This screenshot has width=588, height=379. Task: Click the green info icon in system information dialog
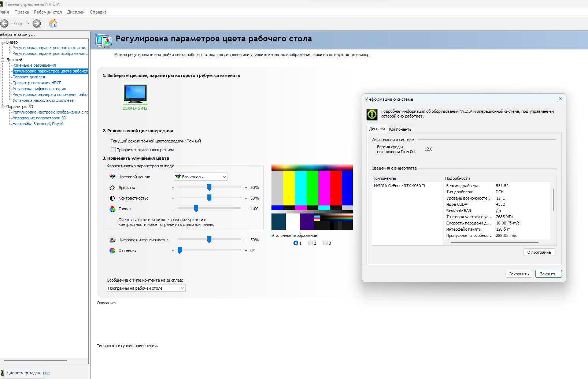pyautogui.click(x=372, y=114)
